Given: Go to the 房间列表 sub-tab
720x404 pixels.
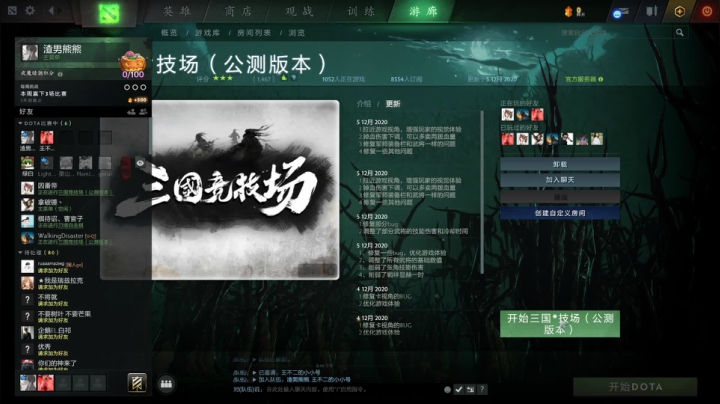Looking at the screenshot, I should [254, 33].
